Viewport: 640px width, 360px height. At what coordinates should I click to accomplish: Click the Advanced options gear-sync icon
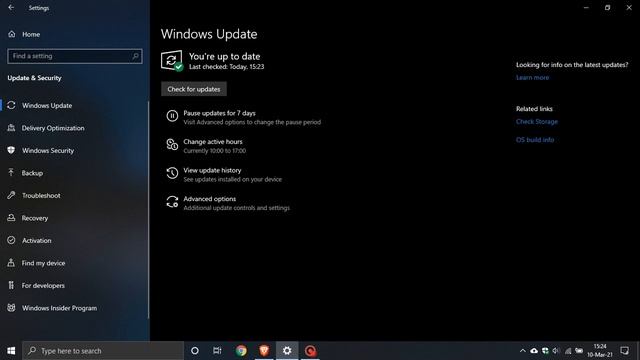pyautogui.click(x=172, y=202)
